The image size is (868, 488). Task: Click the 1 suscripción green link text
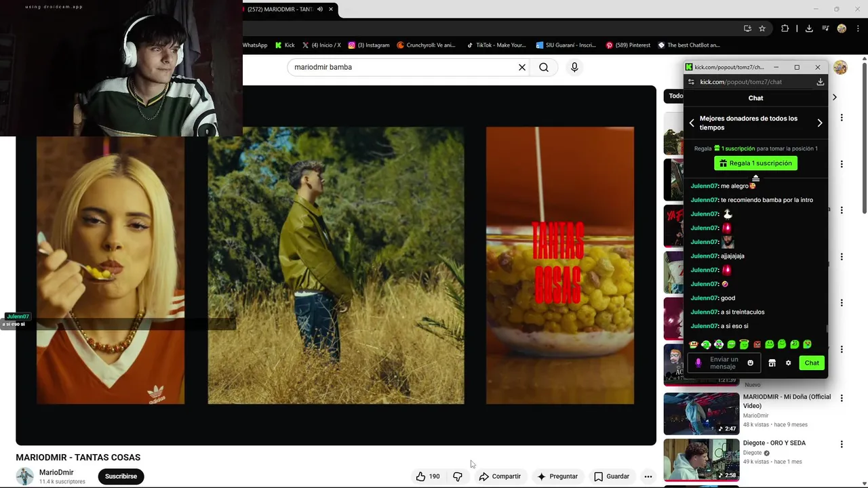coord(738,148)
